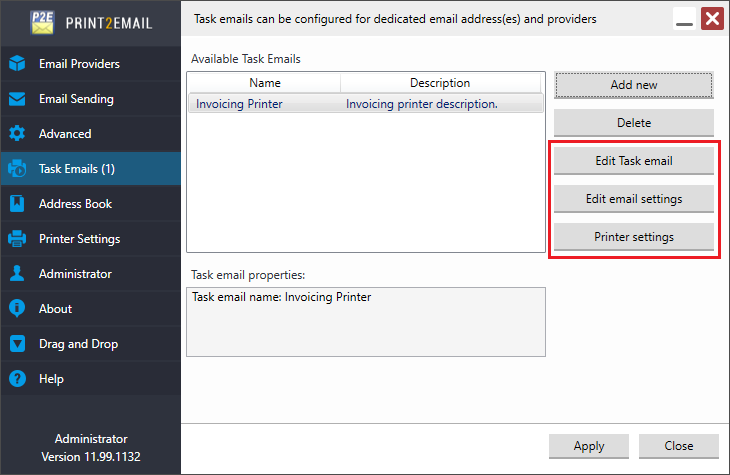Sort by the Name column header
Image resolution: width=730 pixels, height=475 pixels.
point(264,83)
